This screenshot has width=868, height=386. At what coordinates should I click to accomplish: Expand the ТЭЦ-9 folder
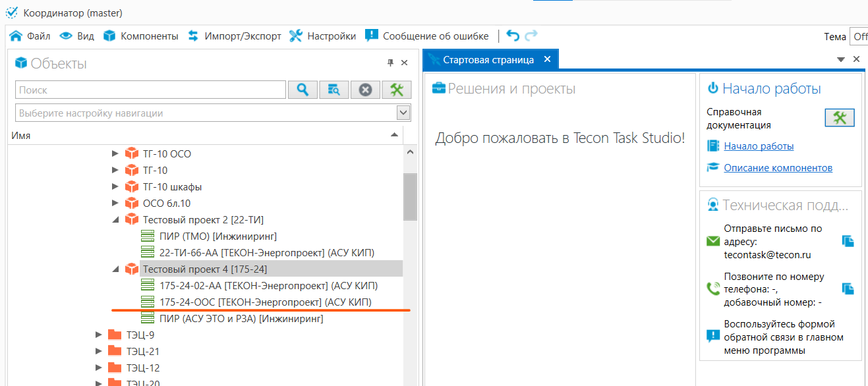tap(99, 335)
